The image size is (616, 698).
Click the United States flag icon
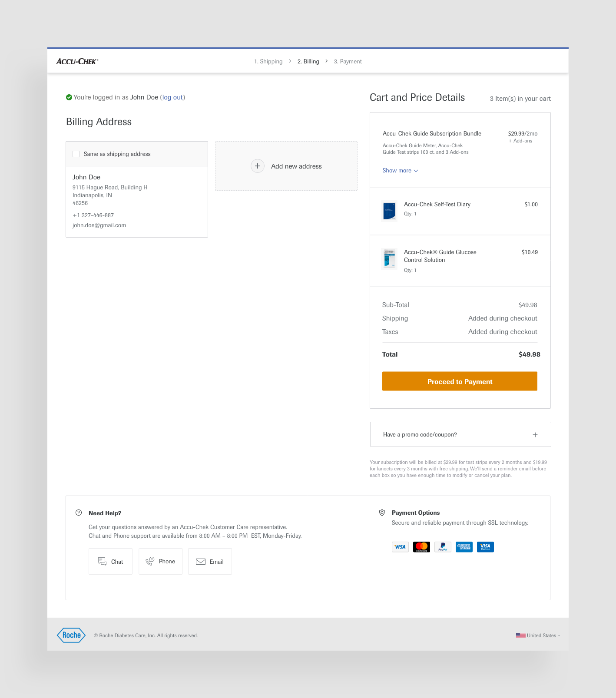520,635
